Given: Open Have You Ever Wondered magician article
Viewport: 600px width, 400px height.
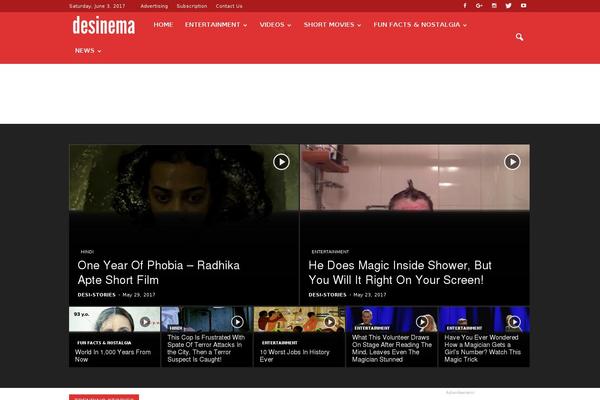Looking at the screenshot, I should point(483,348).
